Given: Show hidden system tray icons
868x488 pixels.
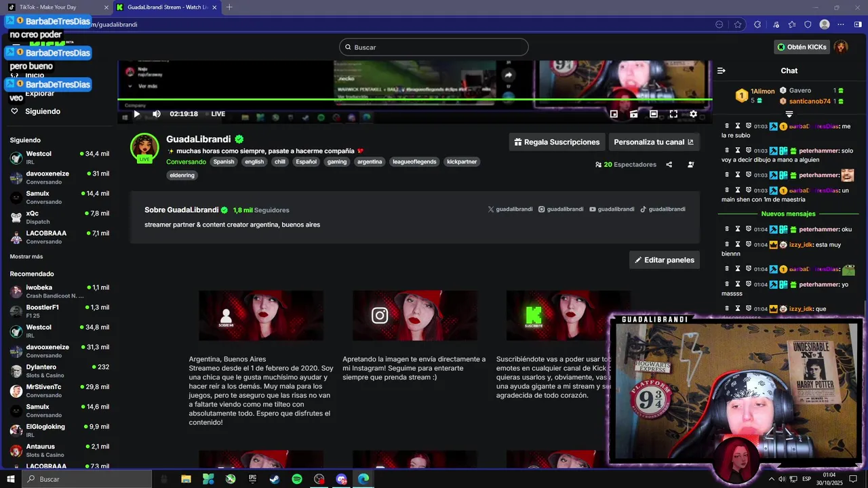Looking at the screenshot, I should pyautogui.click(x=771, y=479).
